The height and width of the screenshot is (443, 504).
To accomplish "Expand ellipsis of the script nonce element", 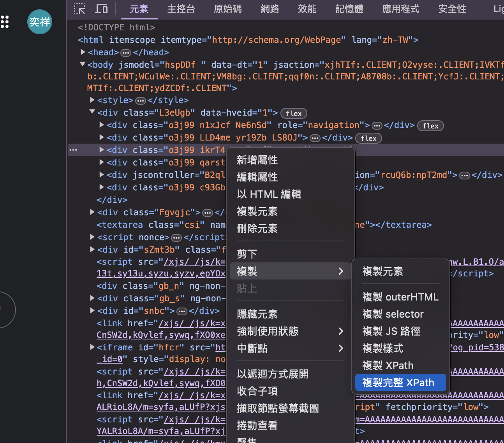I will point(176,238).
